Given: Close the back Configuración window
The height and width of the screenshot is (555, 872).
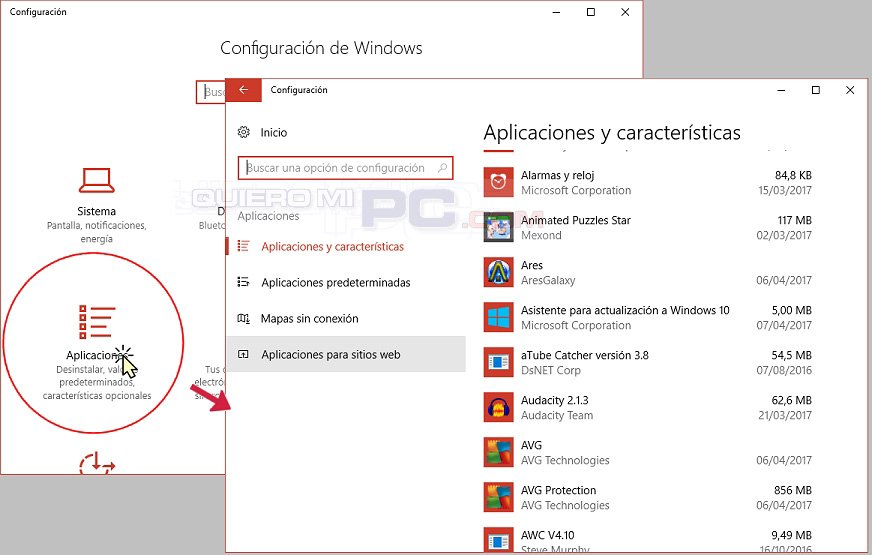Looking at the screenshot, I should pos(625,12).
